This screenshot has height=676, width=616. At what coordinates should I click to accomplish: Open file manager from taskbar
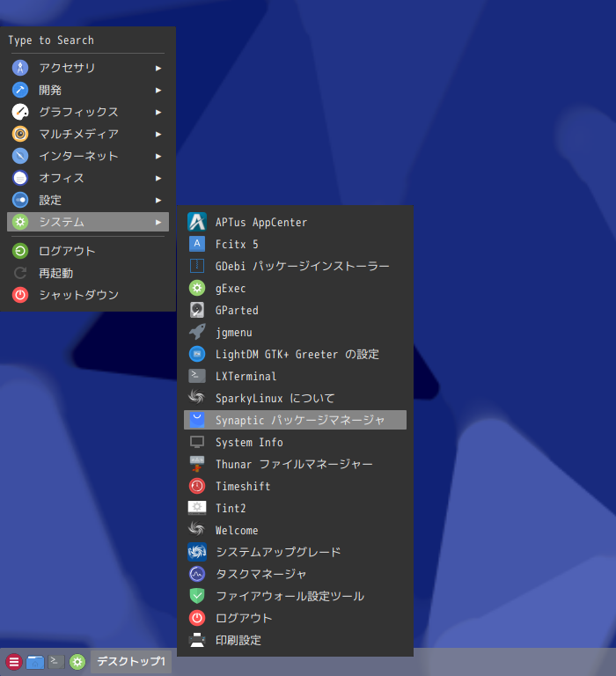35,662
